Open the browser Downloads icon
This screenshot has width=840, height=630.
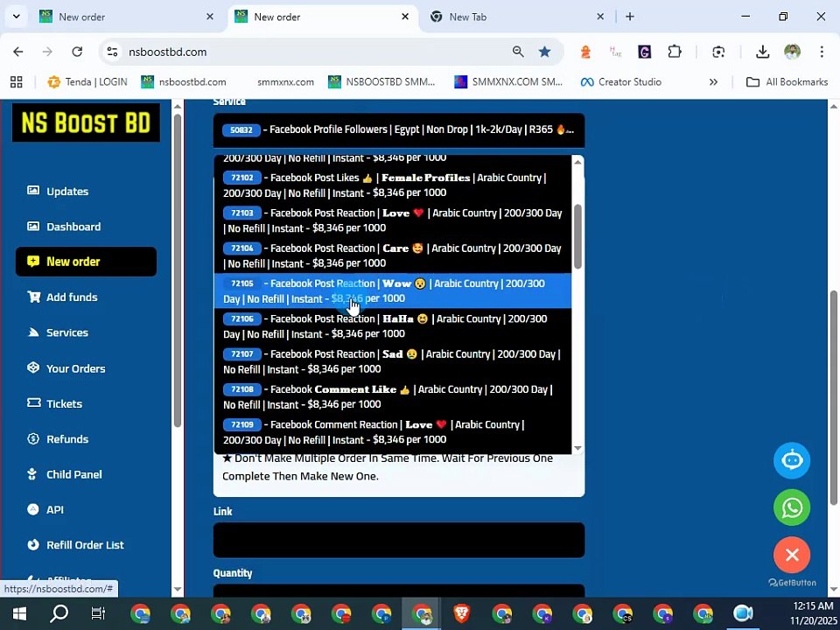click(x=762, y=52)
